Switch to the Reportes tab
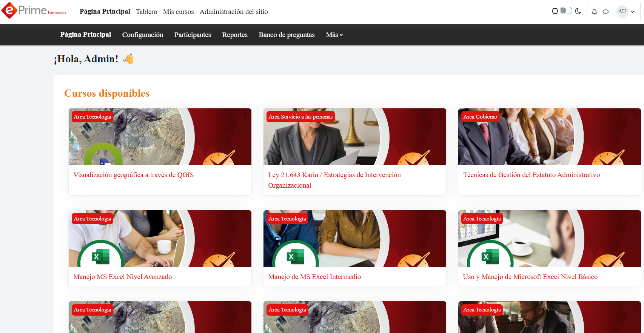The height and width of the screenshot is (333, 644). (235, 35)
